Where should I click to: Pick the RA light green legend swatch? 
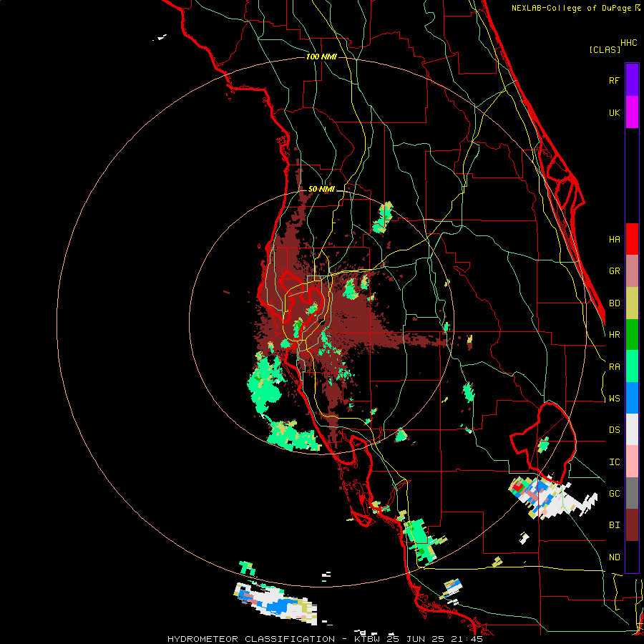click(x=632, y=366)
